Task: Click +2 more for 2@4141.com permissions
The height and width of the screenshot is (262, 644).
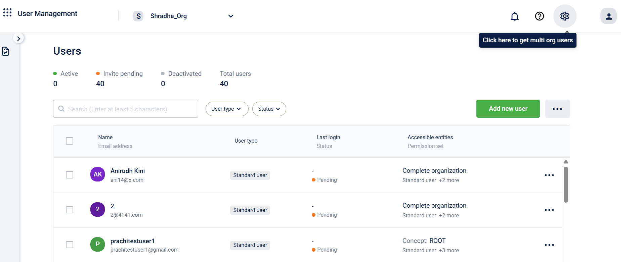Action: tap(449, 215)
